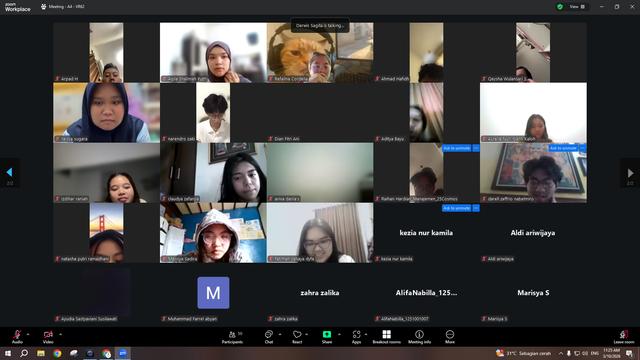This screenshot has width=640, height=360.
Task: Open the Participants panel
Action: coord(232,337)
